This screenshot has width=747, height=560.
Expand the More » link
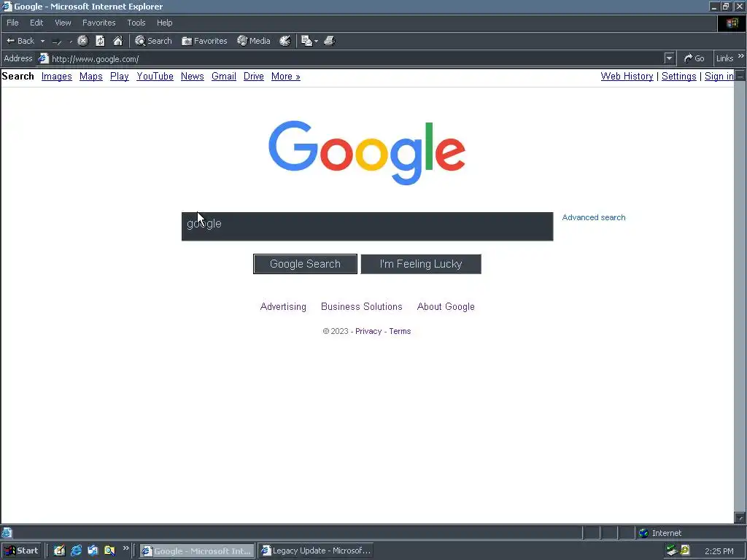click(286, 76)
